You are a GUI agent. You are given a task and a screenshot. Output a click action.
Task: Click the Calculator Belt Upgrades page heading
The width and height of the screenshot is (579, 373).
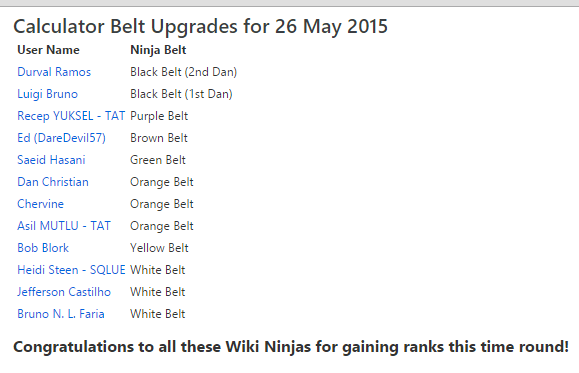[x=201, y=27]
